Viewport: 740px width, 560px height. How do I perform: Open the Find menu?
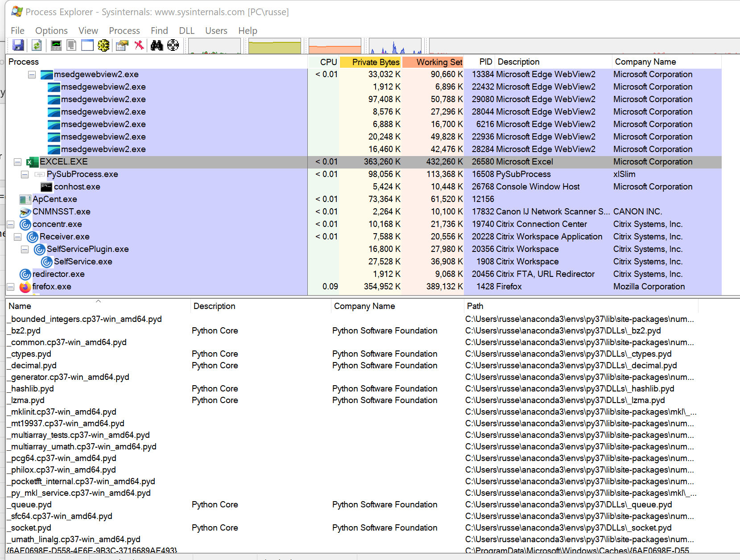[x=159, y=30]
